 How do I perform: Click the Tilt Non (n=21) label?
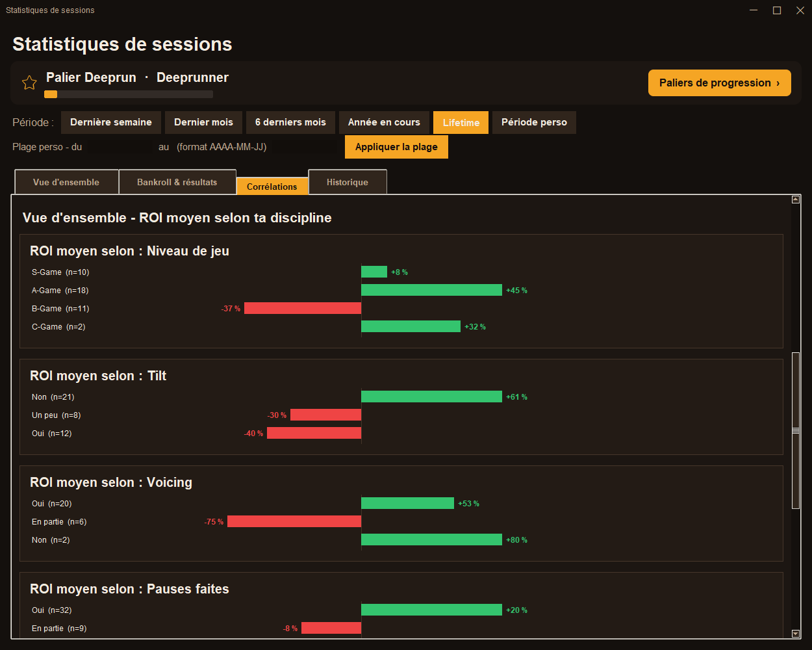pyautogui.click(x=53, y=397)
